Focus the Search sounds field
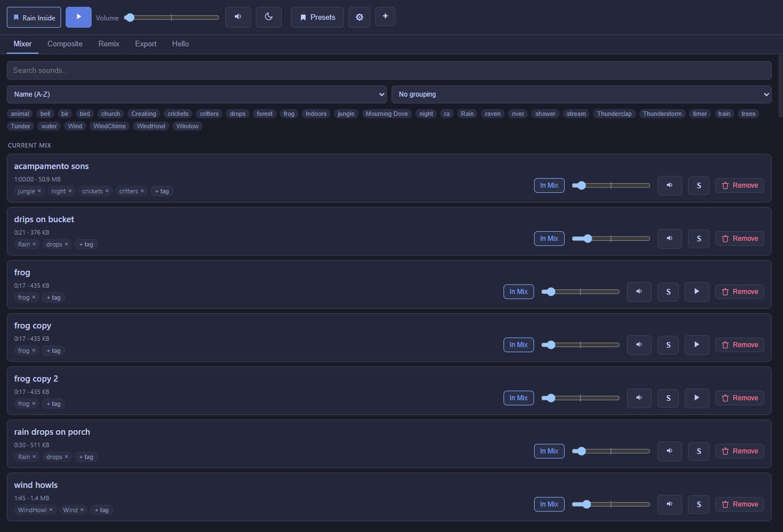The image size is (783, 532). click(389, 71)
